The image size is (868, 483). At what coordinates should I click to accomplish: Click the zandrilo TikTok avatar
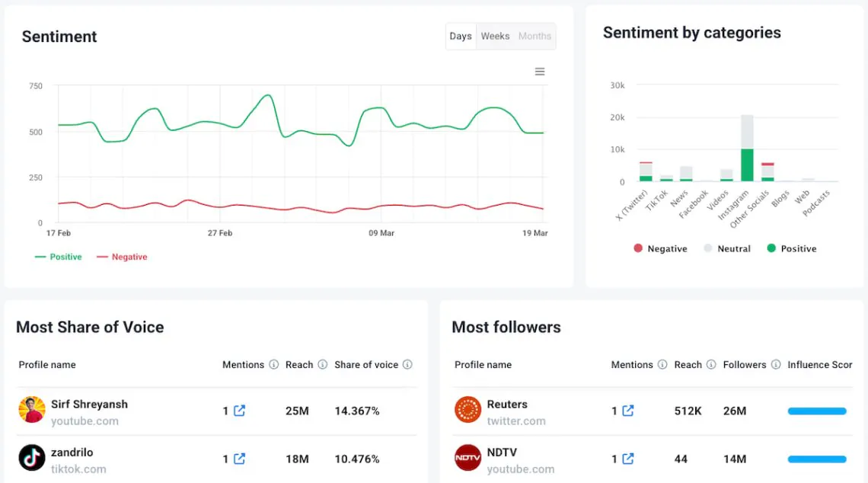click(x=32, y=458)
